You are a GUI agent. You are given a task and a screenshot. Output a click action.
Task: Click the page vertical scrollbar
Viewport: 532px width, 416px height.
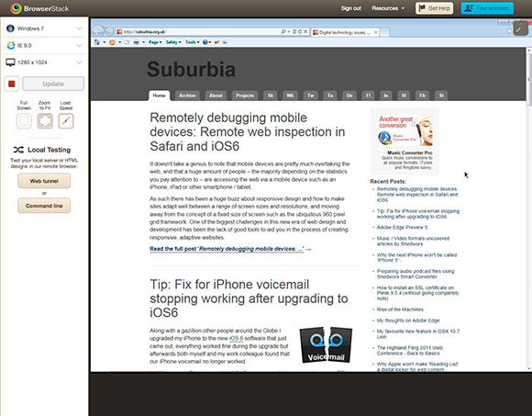[528, 208]
